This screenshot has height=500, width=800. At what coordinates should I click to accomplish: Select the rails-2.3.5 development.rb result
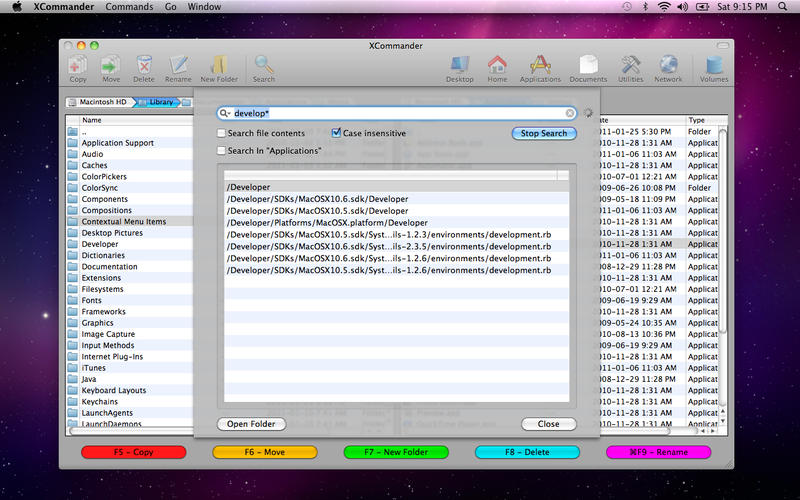pyautogui.click(x=396, y=246)
